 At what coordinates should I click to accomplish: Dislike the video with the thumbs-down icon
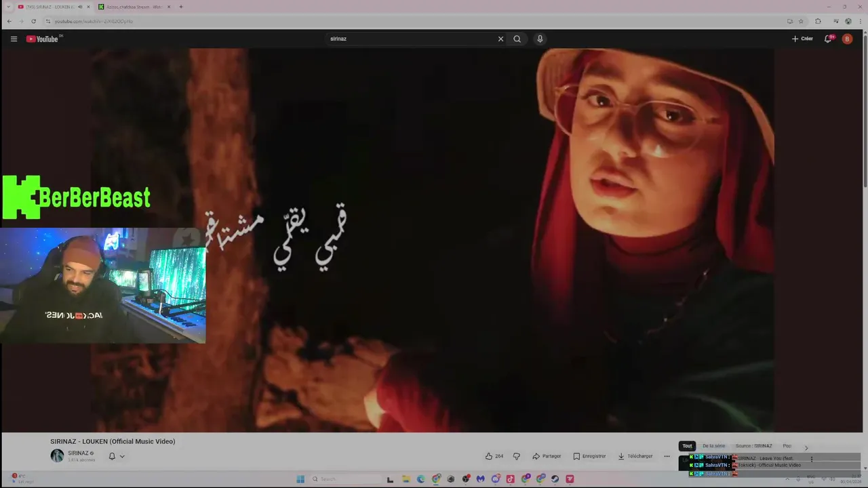click(516, 456)
